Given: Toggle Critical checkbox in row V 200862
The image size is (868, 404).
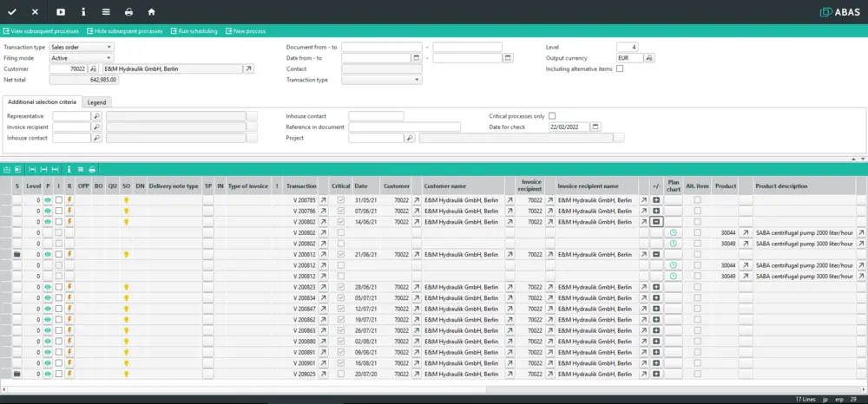Looking at the screenshot, I should (341, 320).
